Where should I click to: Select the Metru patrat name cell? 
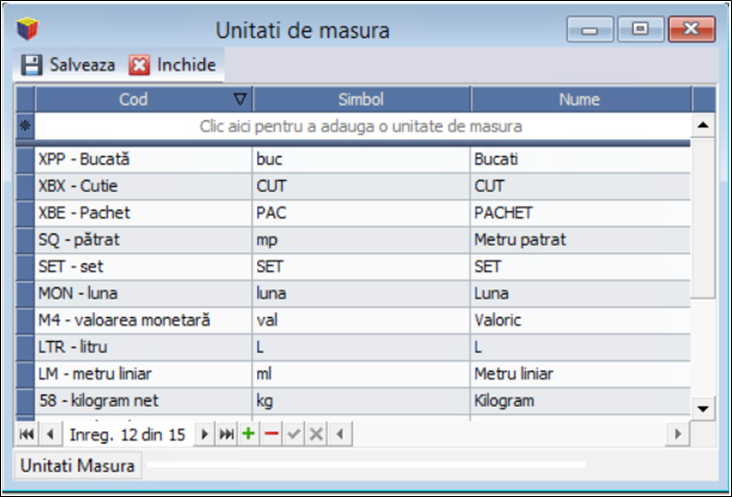580,240
